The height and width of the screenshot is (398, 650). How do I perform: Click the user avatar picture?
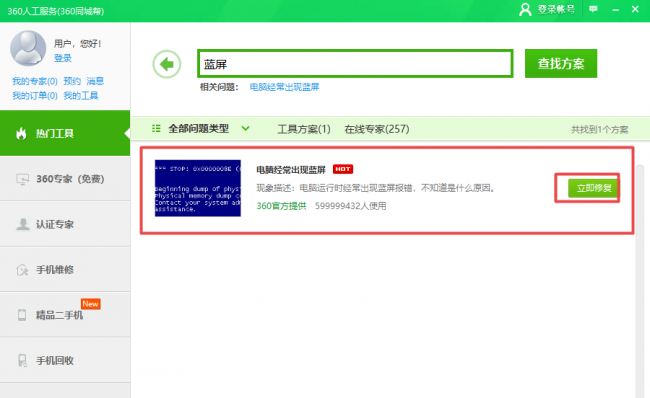point(28,48)
